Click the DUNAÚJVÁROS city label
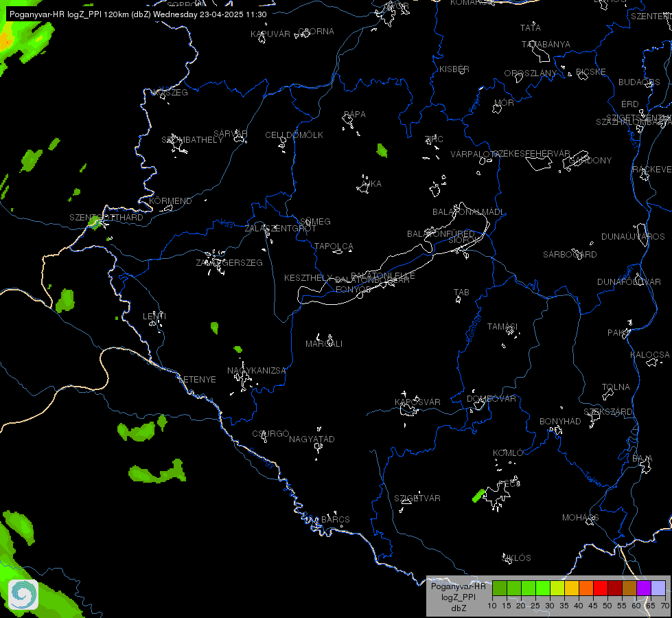The image size is (672, 618). [x=633, y=237]
